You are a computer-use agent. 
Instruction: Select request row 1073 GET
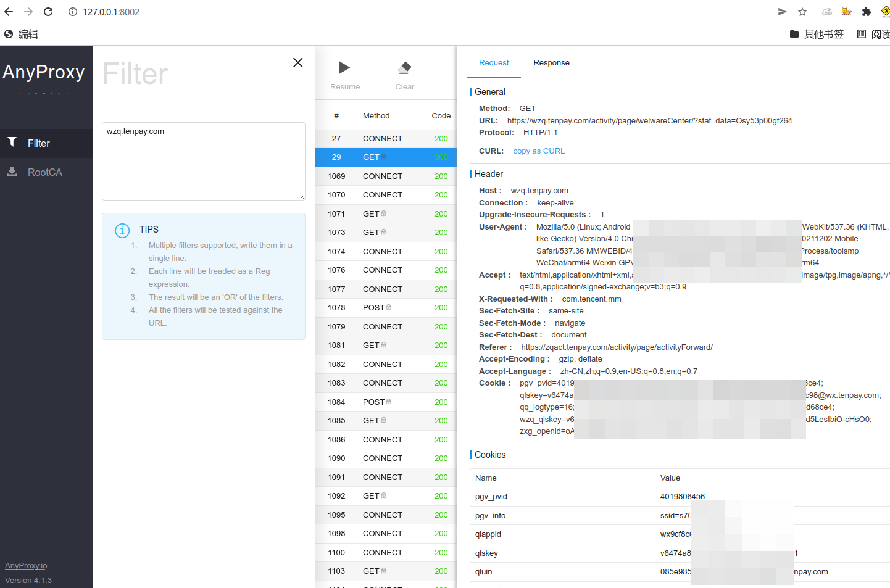pyautogui.click(x=386, y=233)
